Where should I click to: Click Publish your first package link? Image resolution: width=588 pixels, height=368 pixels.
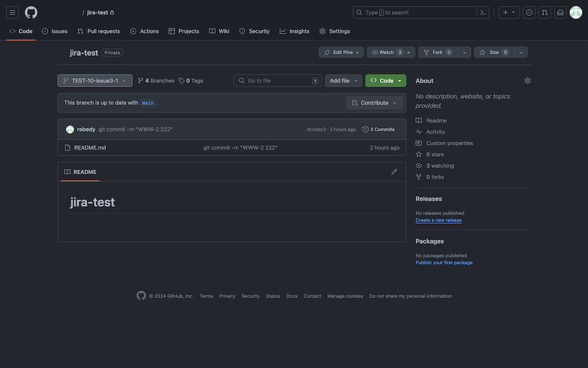point(444,263)
